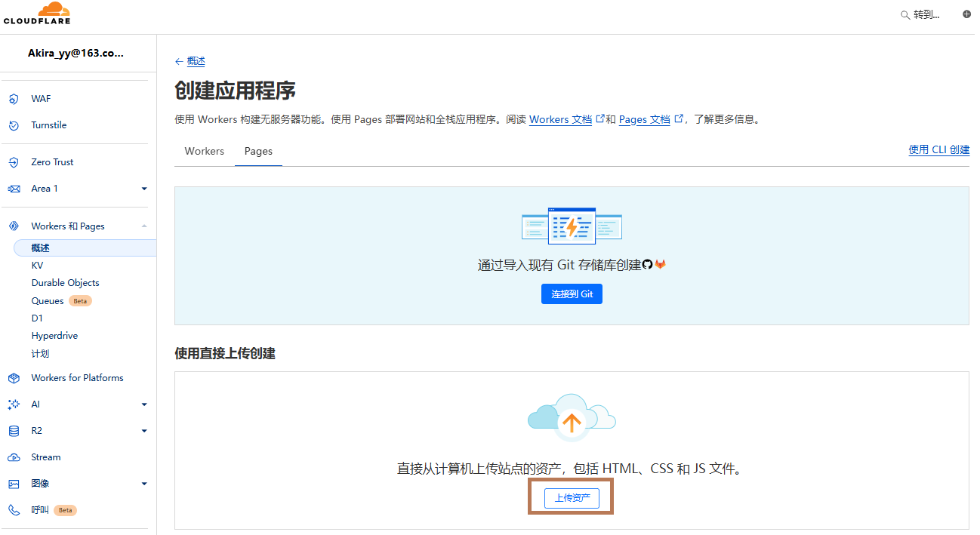Click the GitHub icon beside Git text

click(x=647, y=265)
